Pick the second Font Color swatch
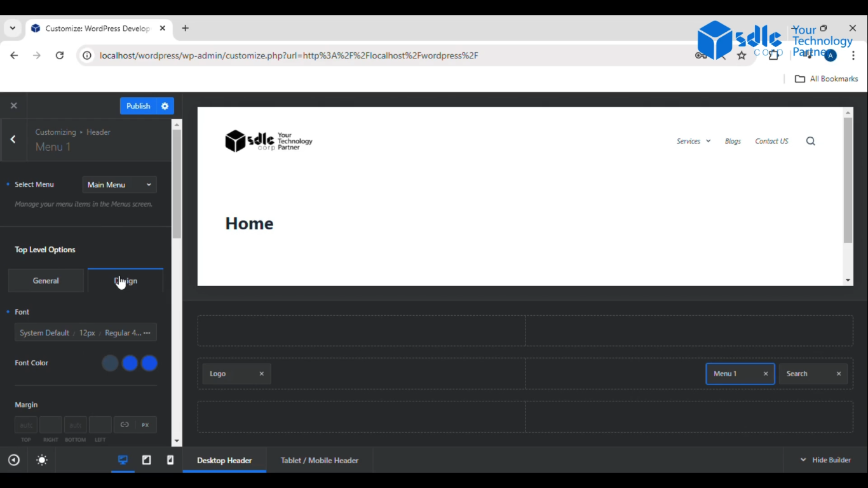The height and width of the screenshot is (488, 868). tap(130, 363)
